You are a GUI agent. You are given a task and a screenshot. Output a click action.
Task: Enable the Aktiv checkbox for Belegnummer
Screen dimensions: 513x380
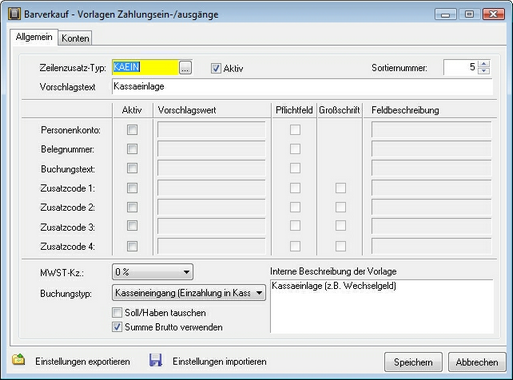(132, 149)
